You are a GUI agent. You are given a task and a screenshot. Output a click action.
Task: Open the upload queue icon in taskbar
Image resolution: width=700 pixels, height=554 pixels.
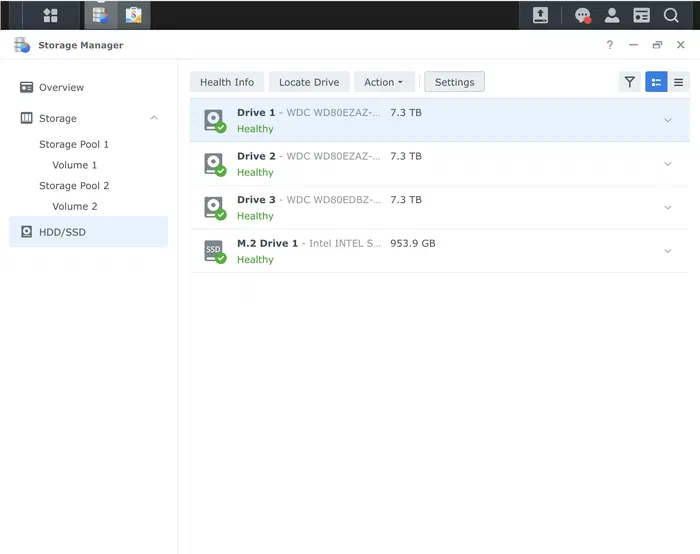point(540,15)
